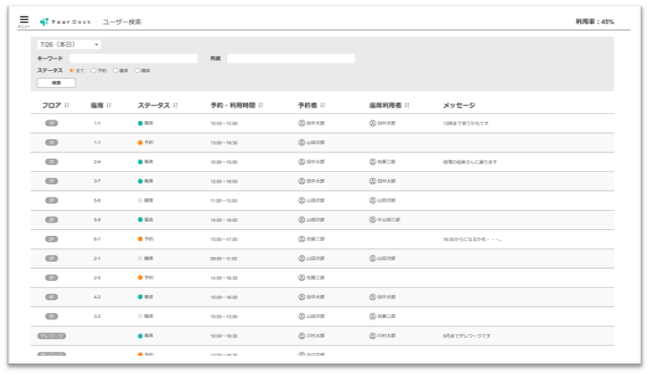Sort the table by フロア column
This screenshot has width=650, height=375.
coord(67,105)
